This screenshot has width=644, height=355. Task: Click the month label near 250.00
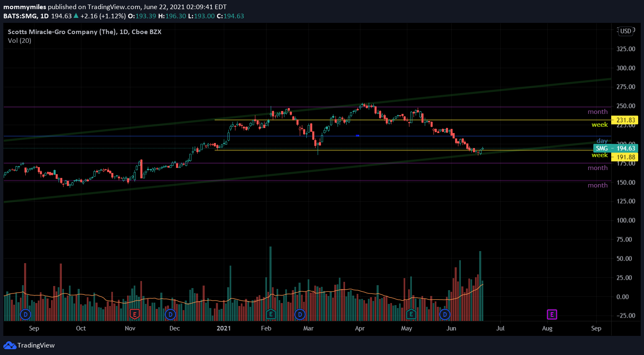[x=597, y=111]
